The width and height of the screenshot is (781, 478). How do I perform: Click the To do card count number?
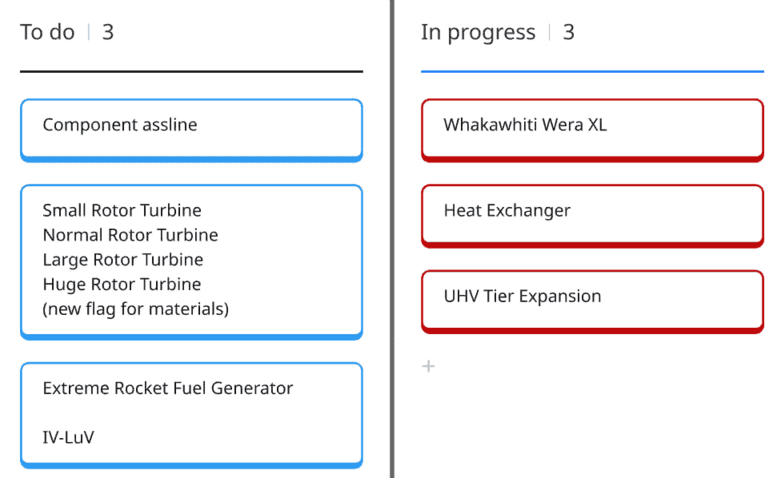[108, 32]
